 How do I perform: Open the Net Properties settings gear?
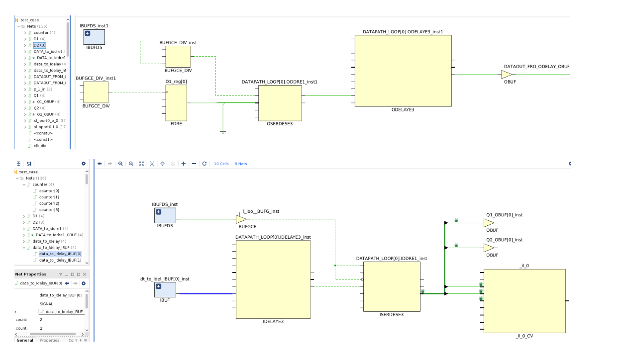point(84,283)
